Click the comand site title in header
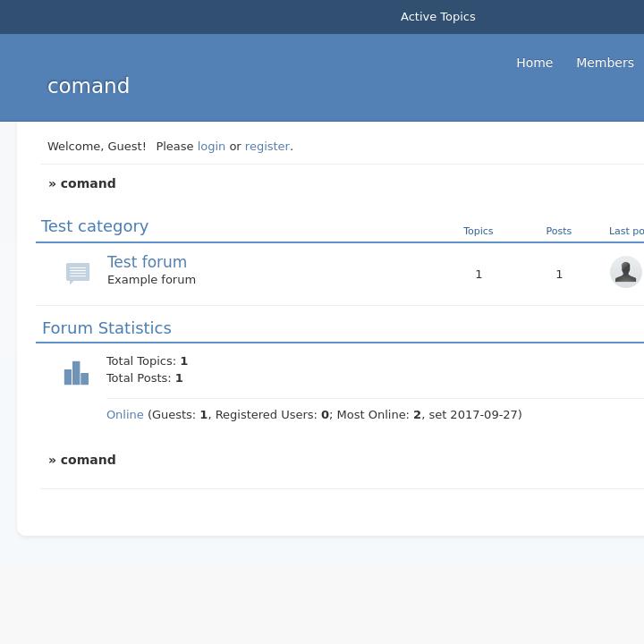Image resolution: width=644 pixels, height=644 pixels. coord(89,86)
